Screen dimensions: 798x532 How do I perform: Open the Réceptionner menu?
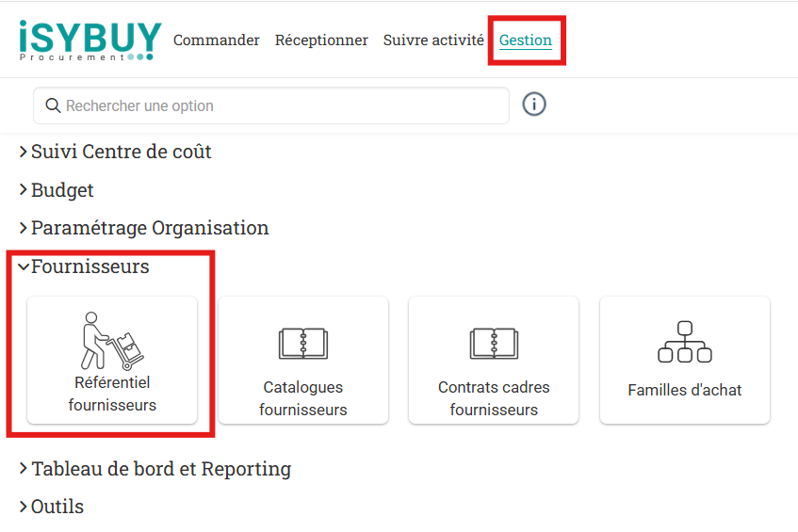pos(321,40)
